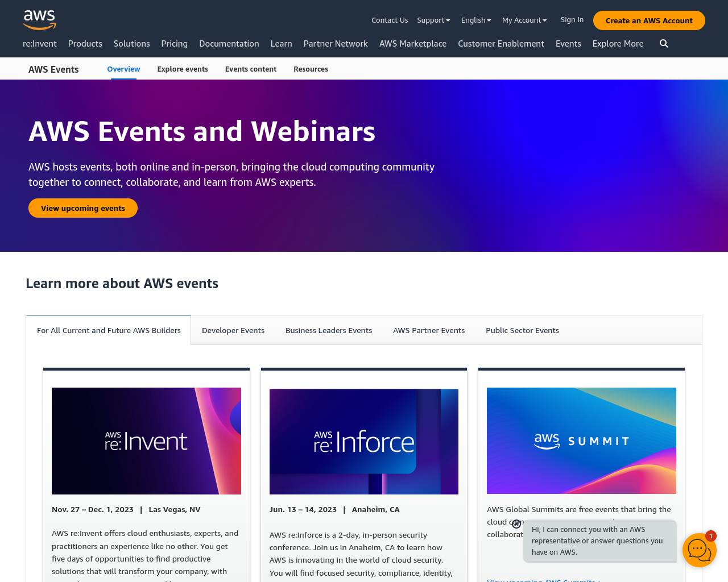
Task: Click the 'Learn more about AWS events' heading
Action: click(122, 284)
